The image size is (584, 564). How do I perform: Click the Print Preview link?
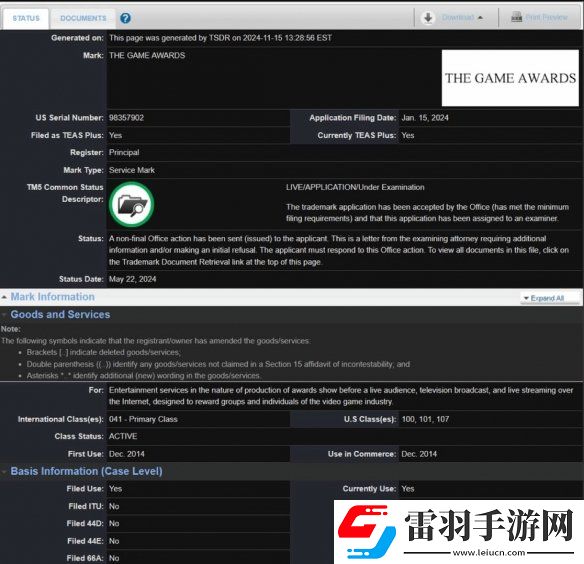pyautogui.click(x=546, y=18)
